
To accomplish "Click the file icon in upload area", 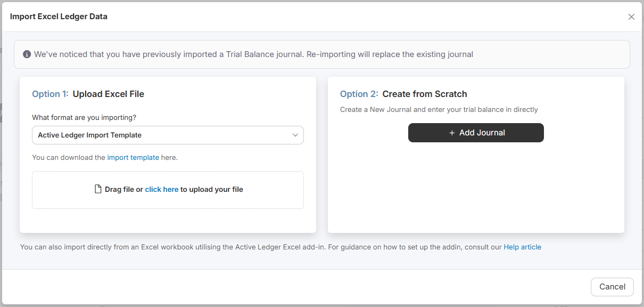I will click(98, 189).
